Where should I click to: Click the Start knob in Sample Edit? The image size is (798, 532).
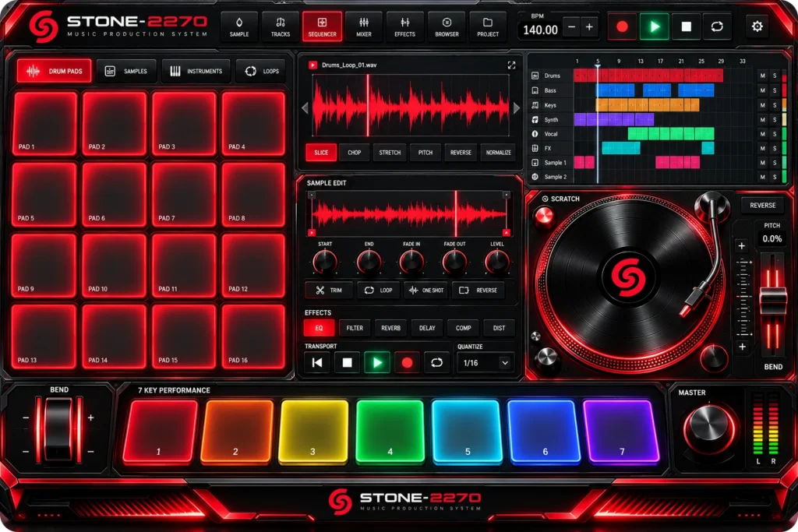point(325,262)
